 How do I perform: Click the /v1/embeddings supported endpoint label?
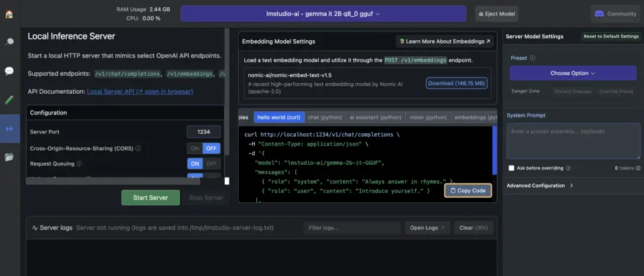(x=190, y=74)
